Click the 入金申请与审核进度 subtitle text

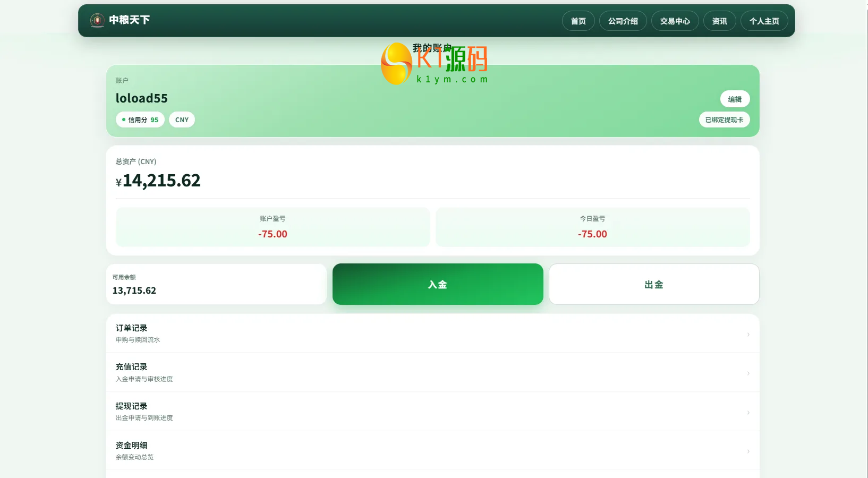[144, 379]
